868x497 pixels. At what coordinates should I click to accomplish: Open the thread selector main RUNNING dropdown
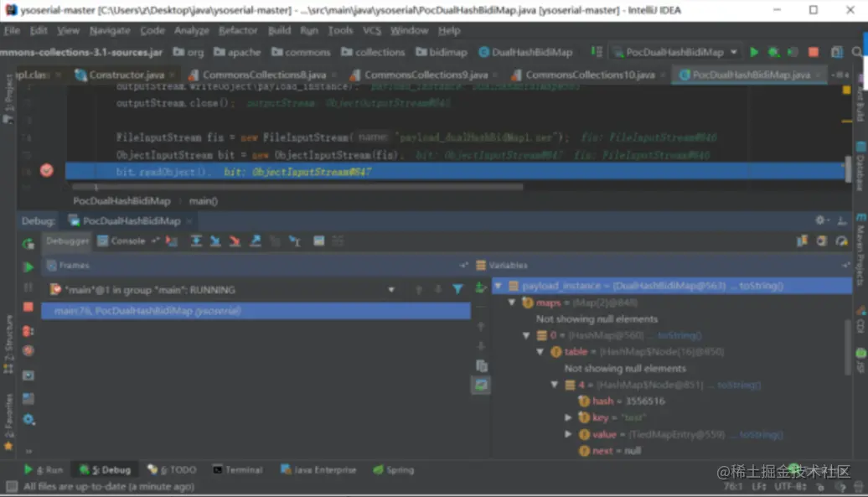tap(222, 289)
